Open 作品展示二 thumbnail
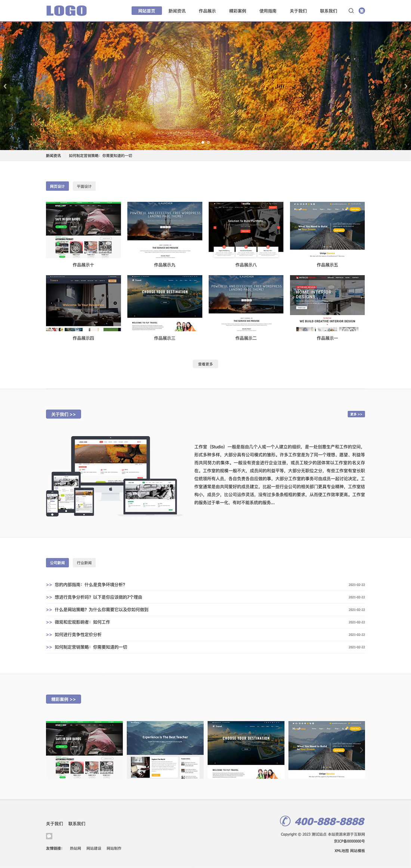 point(246,303)
